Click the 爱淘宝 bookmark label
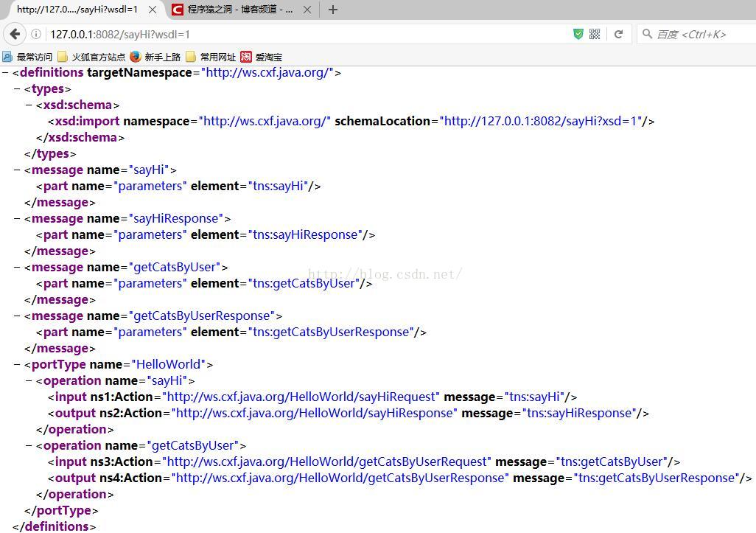 268,57
